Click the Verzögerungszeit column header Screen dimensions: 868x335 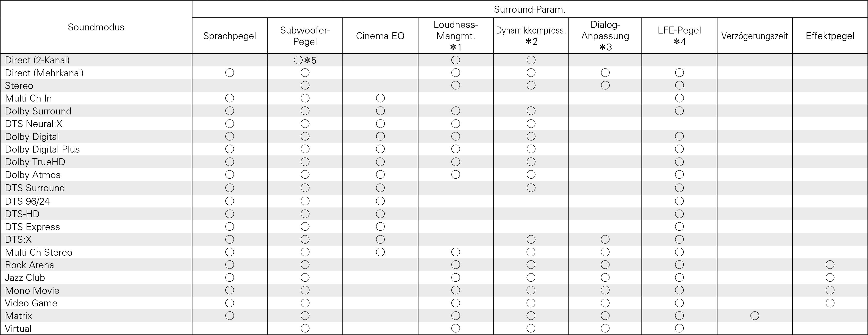(754, 36)
